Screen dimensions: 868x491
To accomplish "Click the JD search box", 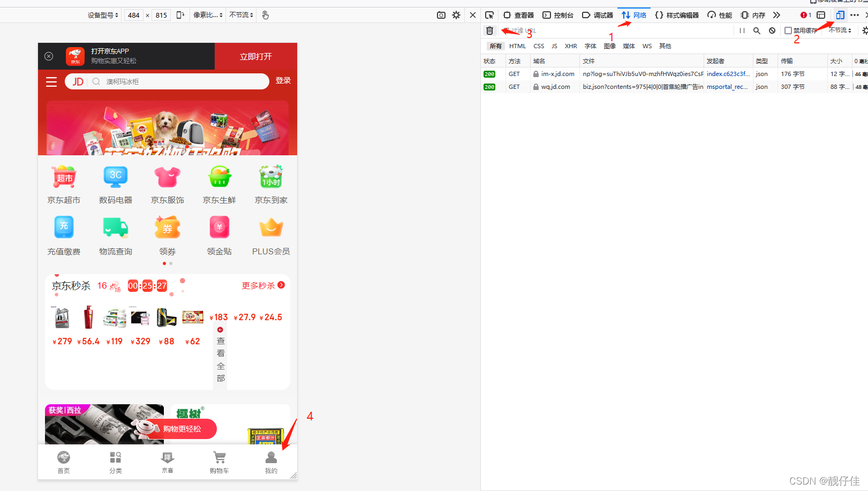I will coord(167,81).
